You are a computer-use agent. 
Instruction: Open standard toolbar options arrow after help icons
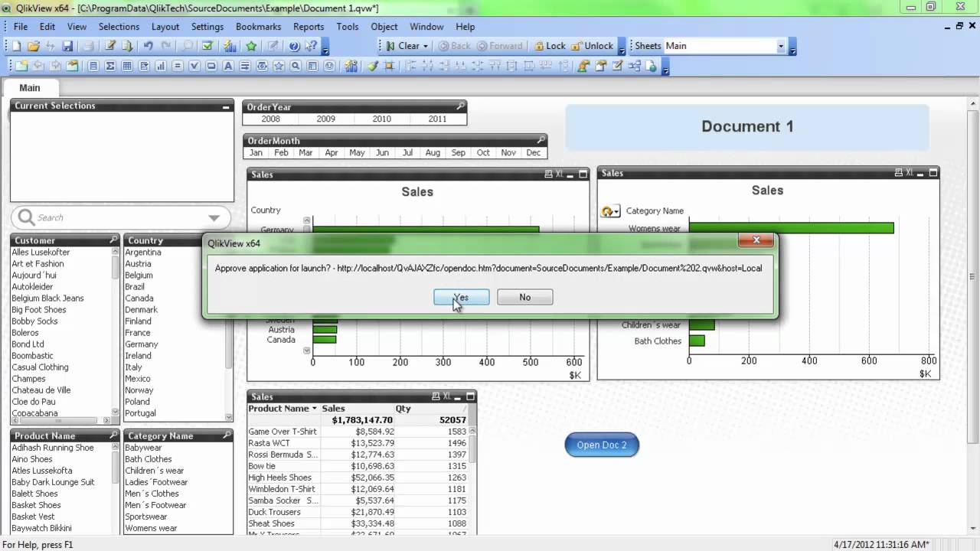[x=325, y=48]
